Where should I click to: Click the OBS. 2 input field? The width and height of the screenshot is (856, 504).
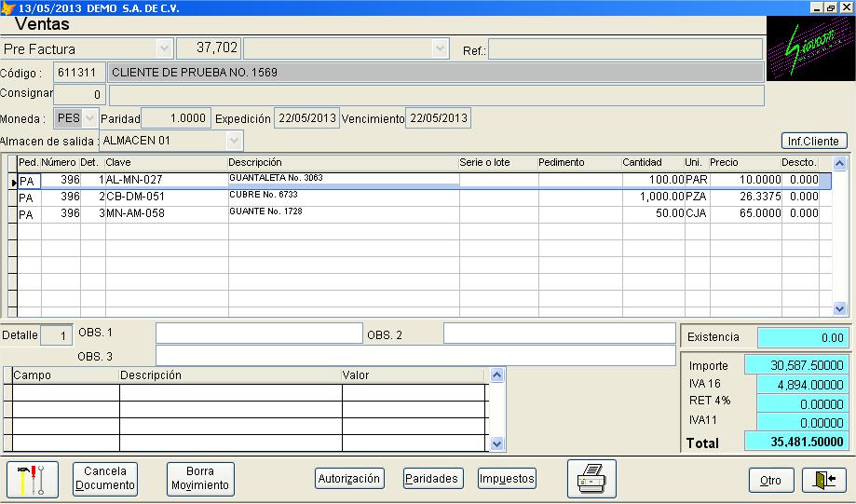(x=560, y=334)
